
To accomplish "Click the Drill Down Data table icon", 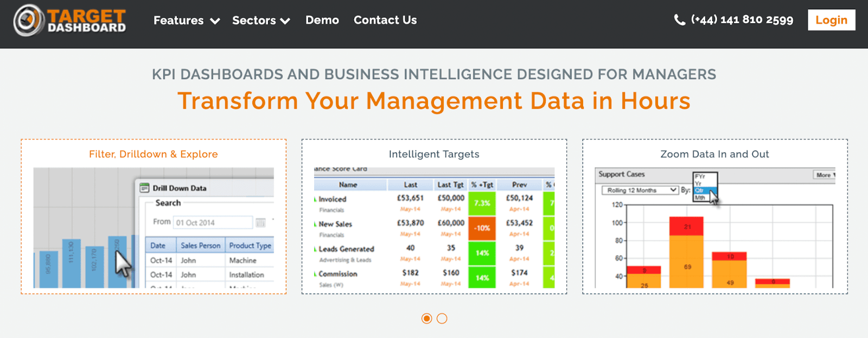I will (x=144, y=188).
